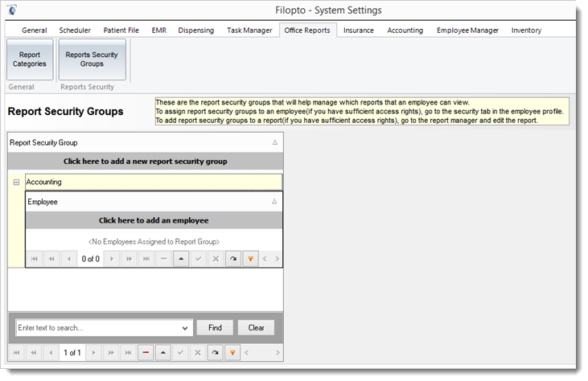588x381 pixels.
Task: Go to last record in employee navigator
Action: tap(146, 259)
